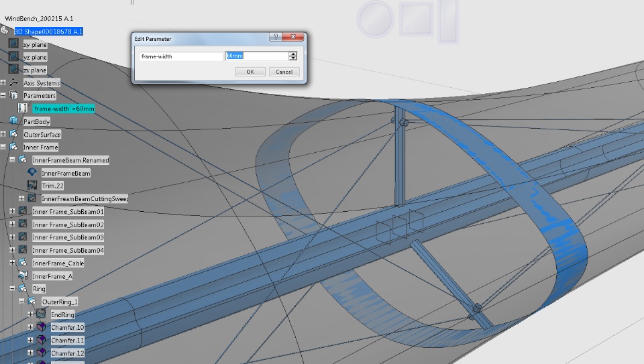
Task: Collapse the Ring node
Action: click(x=12, y=288)
